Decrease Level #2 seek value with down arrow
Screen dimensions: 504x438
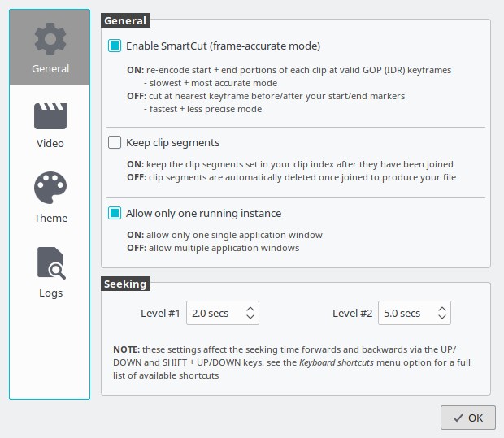[441, 318]
